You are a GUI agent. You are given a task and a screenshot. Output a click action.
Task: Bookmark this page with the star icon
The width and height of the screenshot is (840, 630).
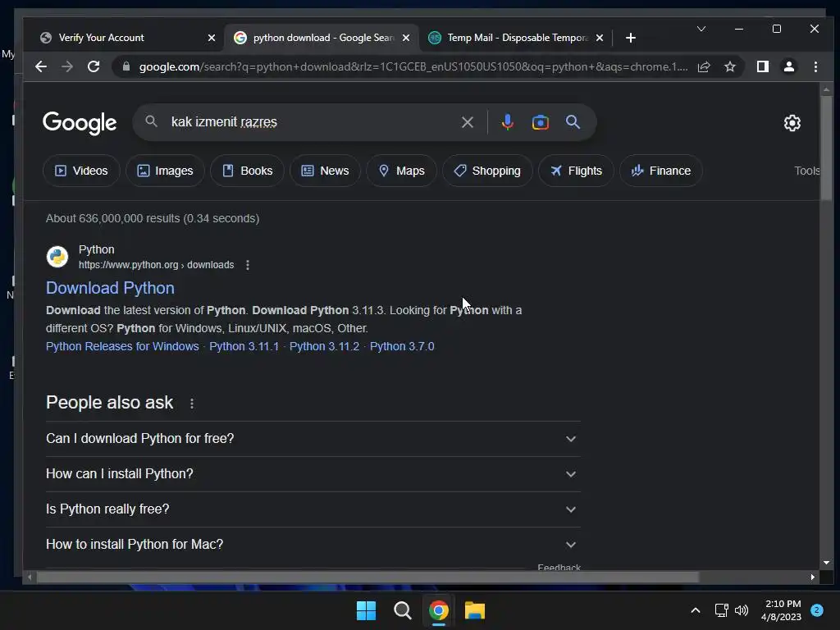(x=730, y=66)
